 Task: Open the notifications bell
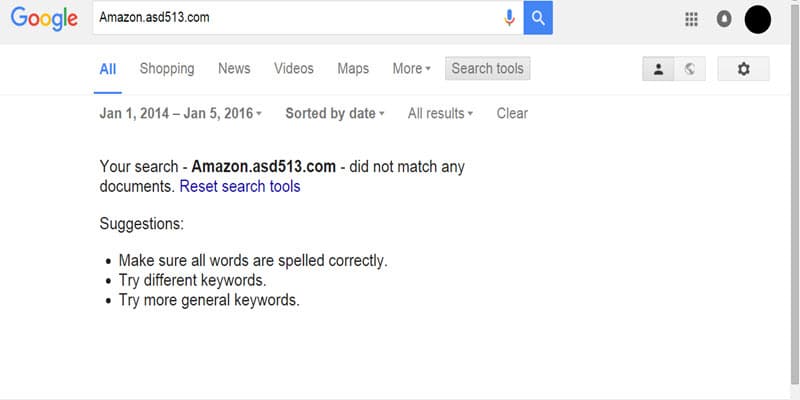tap(723, 19)
